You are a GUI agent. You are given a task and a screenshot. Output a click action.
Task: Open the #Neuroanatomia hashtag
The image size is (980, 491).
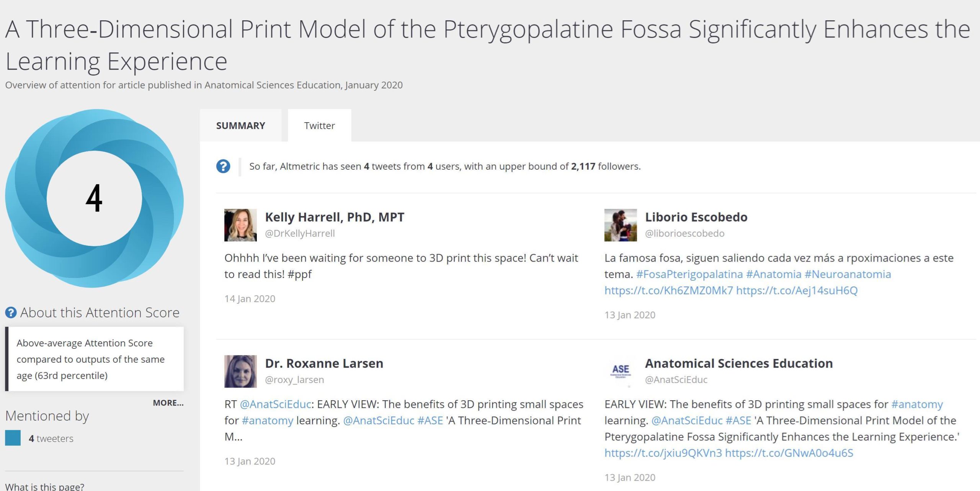(848, 274)
